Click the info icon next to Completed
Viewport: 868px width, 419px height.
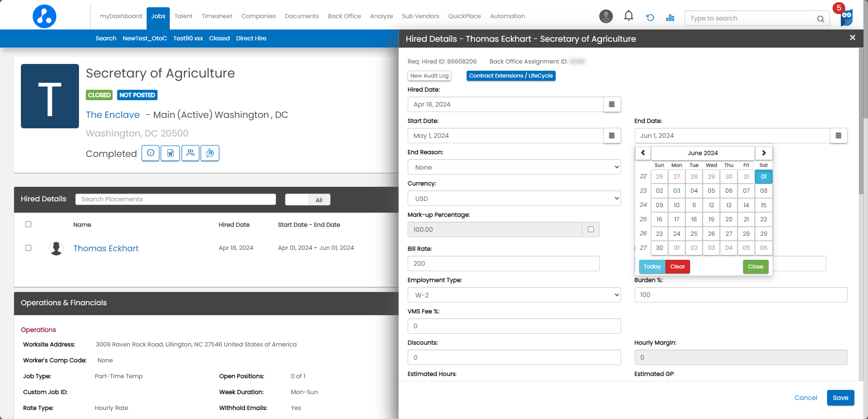[150, 153]
